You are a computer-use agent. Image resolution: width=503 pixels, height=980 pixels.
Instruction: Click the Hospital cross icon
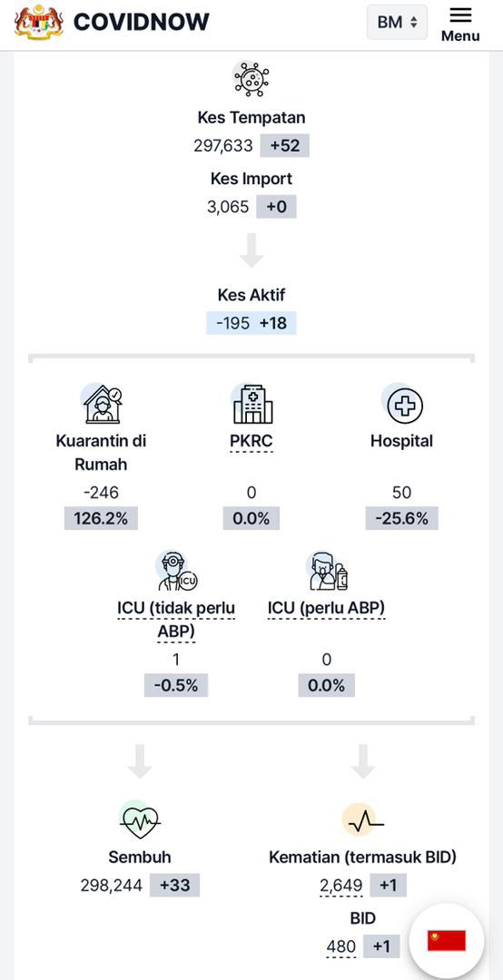pos(403,405)
